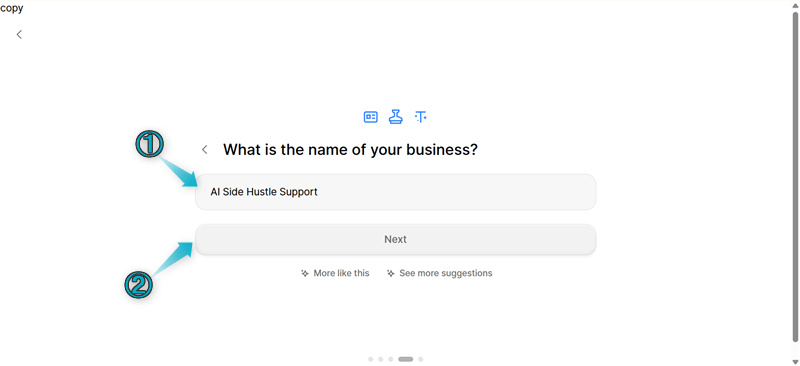The width and height of the screenshot is (800, 366).
Task: Click the text sparkle icon
Action: 420,117
